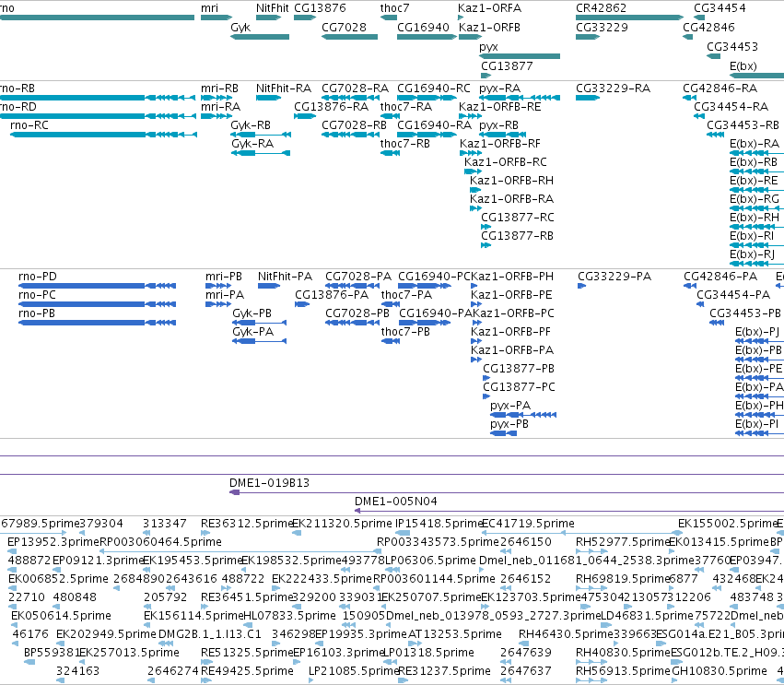This screenshot has height=685, width=784.
Task: Select the CG7028 gene bar
Action: click(349, 37)
